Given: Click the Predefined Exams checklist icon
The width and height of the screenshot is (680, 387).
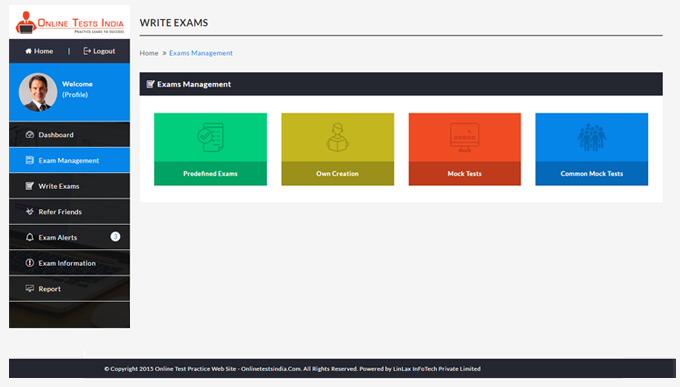Looking at the screenshot, I should [210, 137].
